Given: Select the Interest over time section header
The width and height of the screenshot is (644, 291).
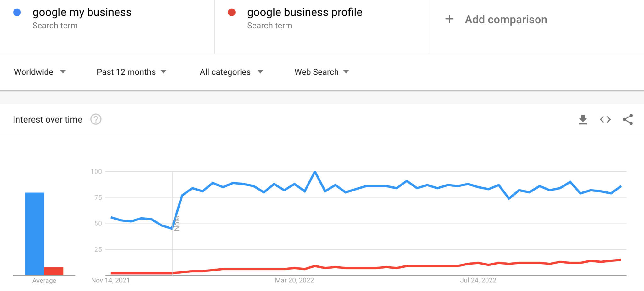Looking at the screenshot, I should pyautogui.click(x=47, y=119).
